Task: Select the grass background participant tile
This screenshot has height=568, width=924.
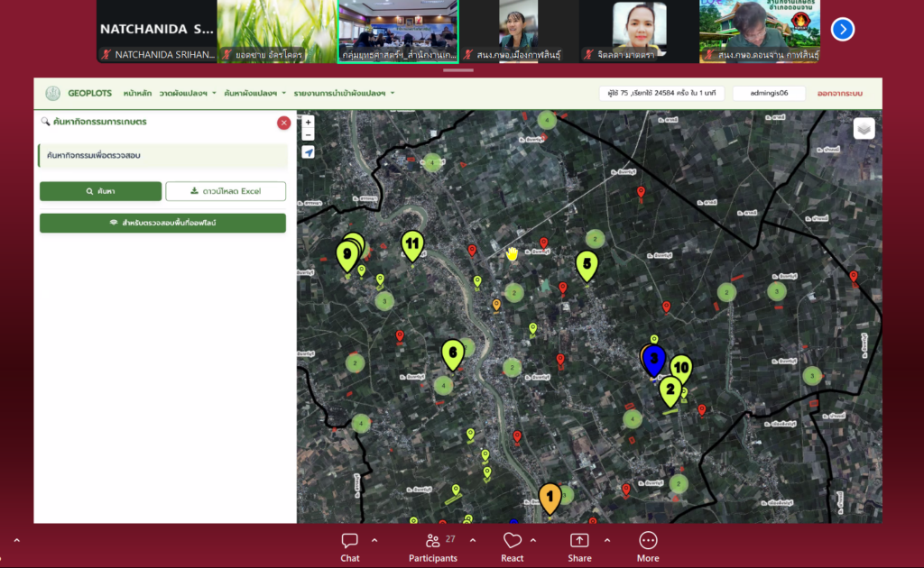Action: click(277, 32)
